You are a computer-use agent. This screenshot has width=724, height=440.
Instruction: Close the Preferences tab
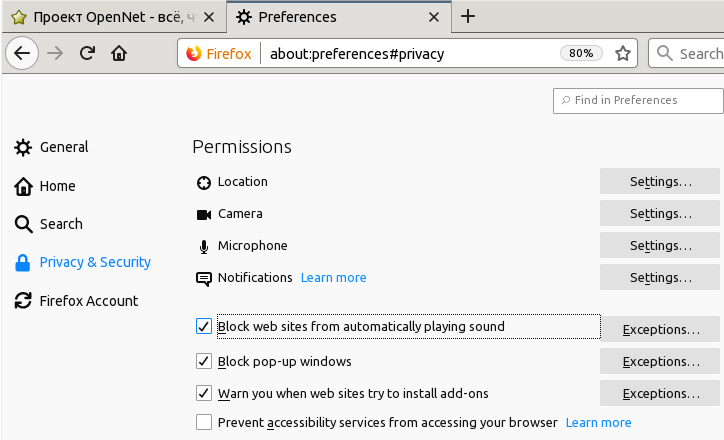point(433,17)
